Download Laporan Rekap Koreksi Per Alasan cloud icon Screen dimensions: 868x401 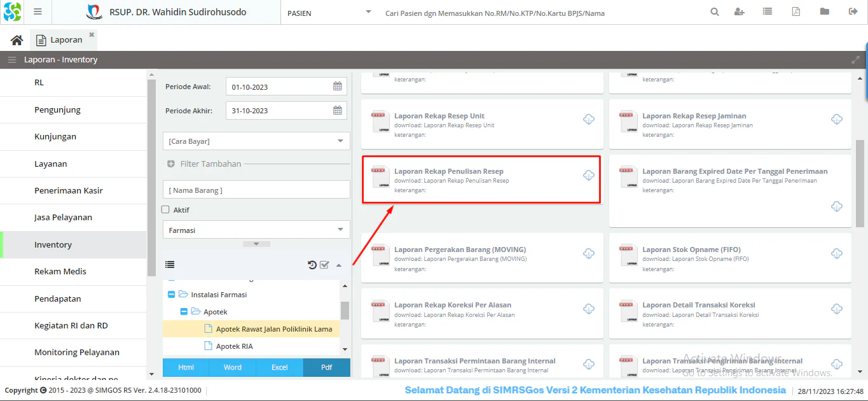click(589, 309)
